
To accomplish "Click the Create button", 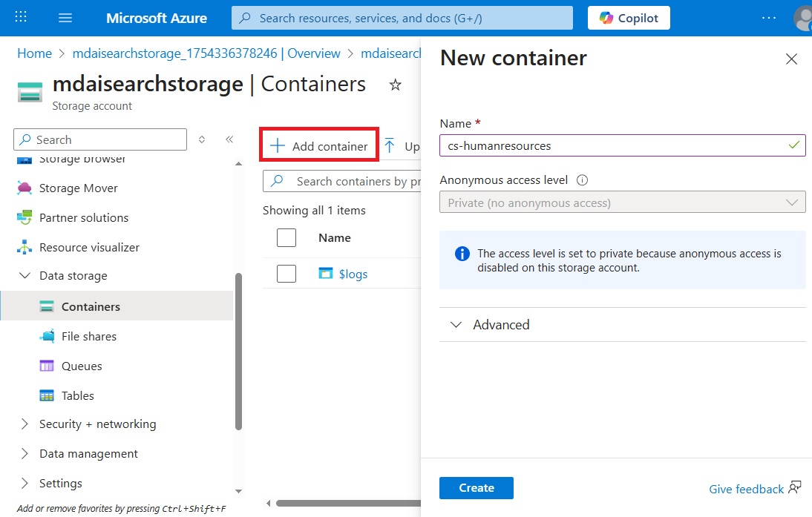I will point(476,488).
